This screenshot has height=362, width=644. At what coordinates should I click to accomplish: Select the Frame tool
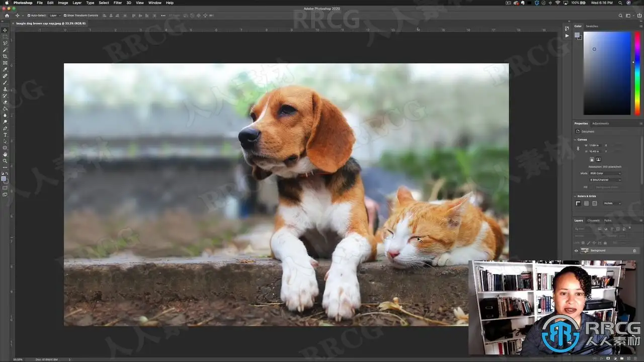(5, 63)
